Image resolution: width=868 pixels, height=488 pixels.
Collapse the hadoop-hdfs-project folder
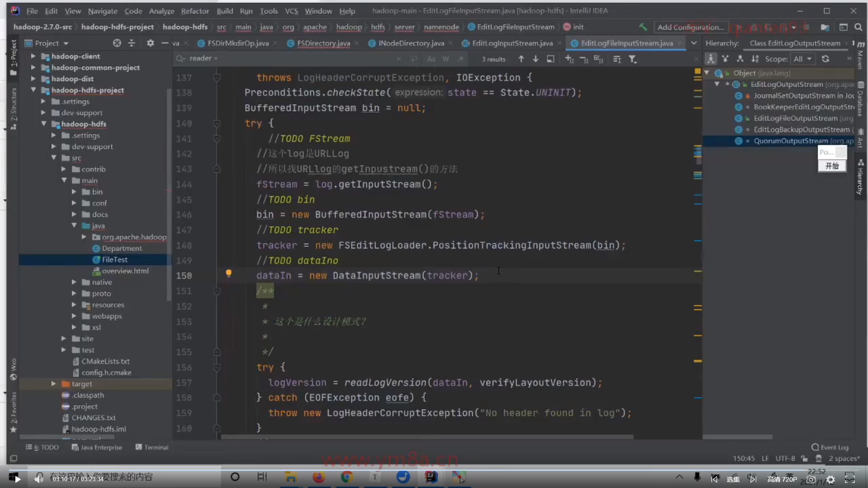[33, 90]
